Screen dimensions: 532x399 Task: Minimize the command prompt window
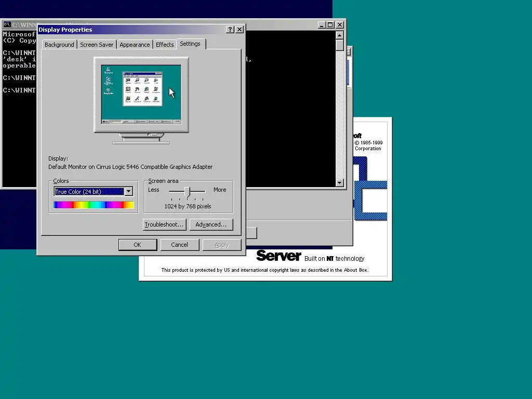tap(322, 25)
